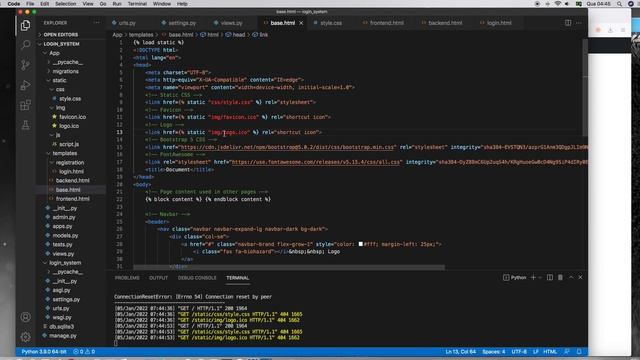Change HTML language mode in status bar

[x=550, y=351]
